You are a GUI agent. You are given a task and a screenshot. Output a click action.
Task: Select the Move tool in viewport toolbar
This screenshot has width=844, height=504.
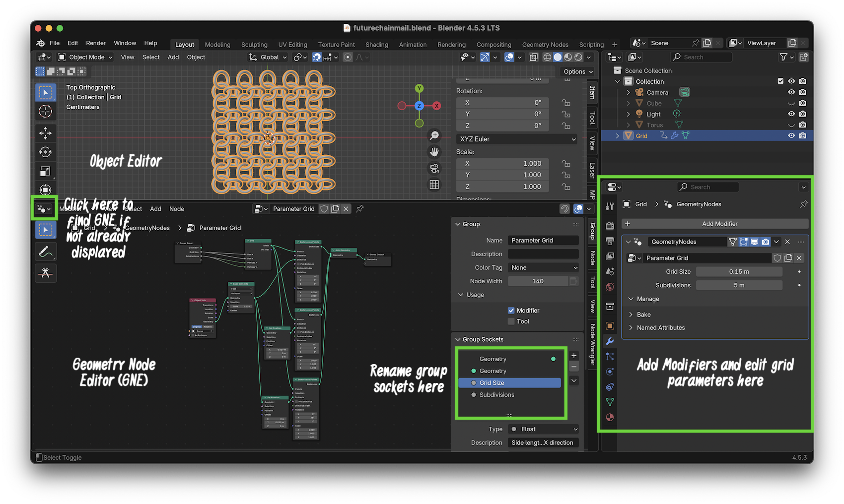[45, 133]
